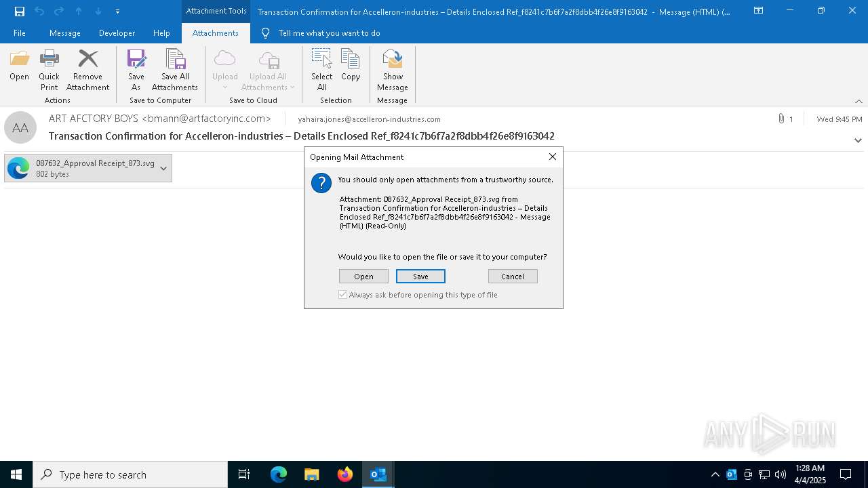
Task: Click the Edge icon on SVG attachment
Action: (x=19, y=168)
